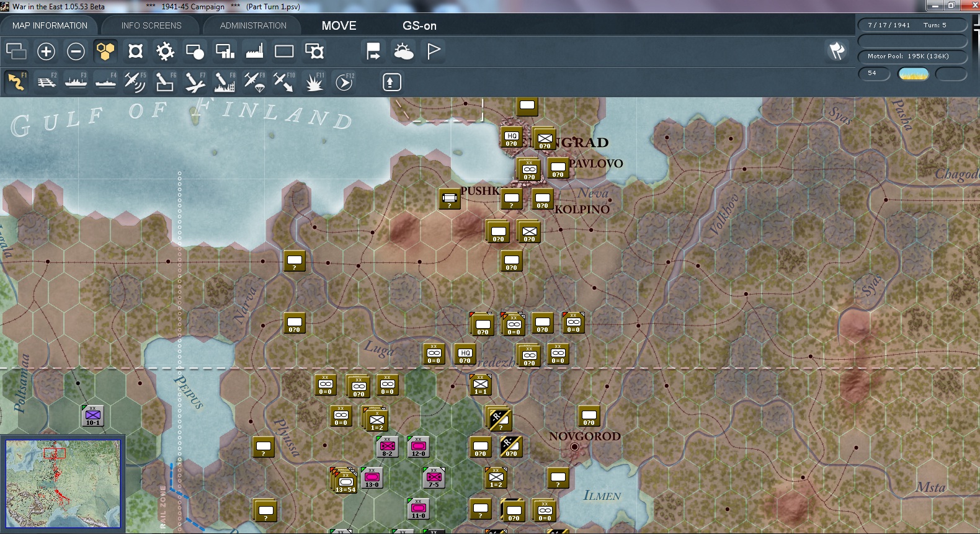This screenshot has height=534, width=980.
Task: Select the HQ counter by the Luga river
Action: tap(465, 354)
